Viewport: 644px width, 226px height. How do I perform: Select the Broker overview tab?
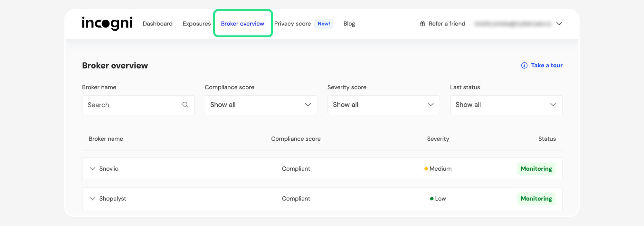242,24
